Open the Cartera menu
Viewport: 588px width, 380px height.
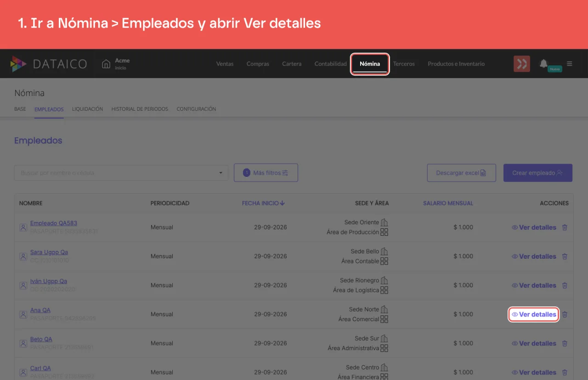292,64
